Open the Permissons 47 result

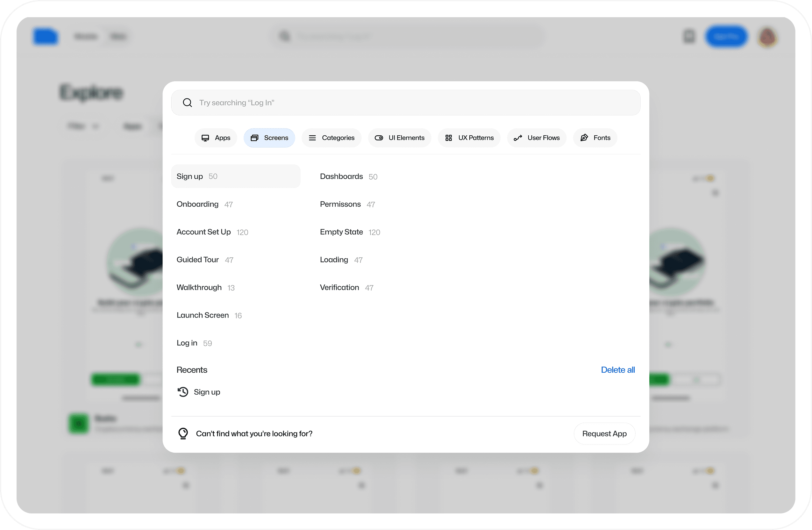347,204
